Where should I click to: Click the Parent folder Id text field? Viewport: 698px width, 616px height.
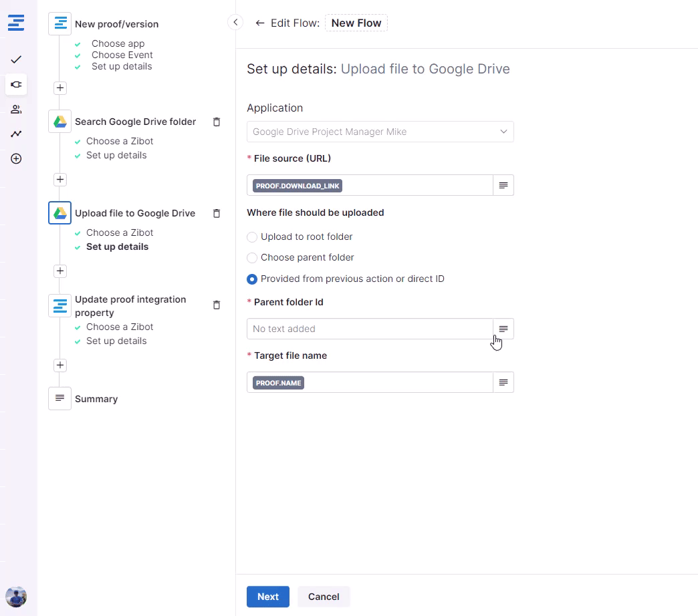click(370, 329)
